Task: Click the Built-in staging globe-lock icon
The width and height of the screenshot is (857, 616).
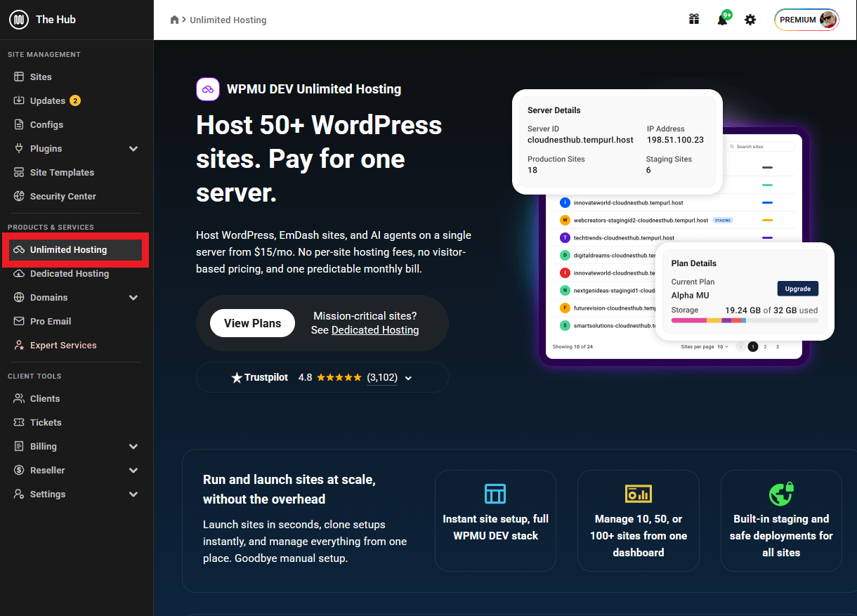Action: point(781,493)
